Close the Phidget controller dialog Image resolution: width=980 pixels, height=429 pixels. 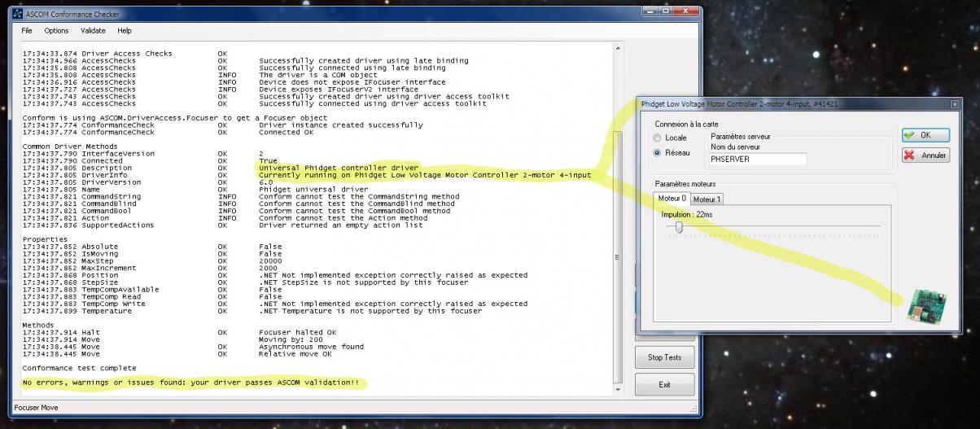pyautogui.click(x=954, y=104)
